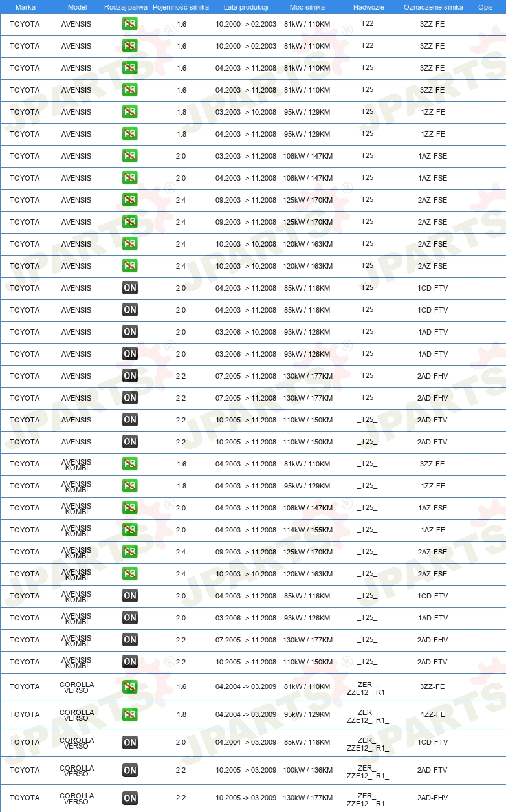Click petrol icon in Avensis 1.8 03.2003 row
The height and width of the screenshot is (812, 506).
tap(130, 112)
